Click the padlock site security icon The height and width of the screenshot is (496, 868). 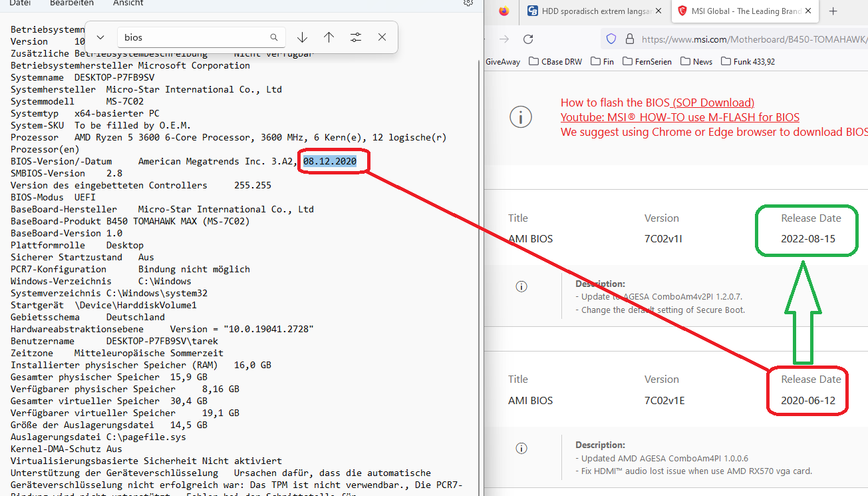[x=629, y=39]
